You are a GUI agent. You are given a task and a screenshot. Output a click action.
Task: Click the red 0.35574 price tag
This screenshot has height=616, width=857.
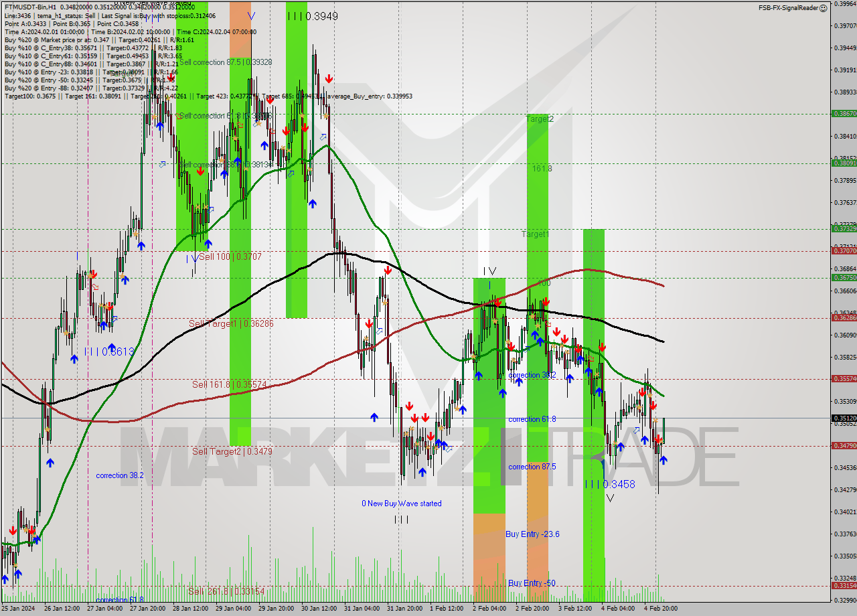[844, 378]
